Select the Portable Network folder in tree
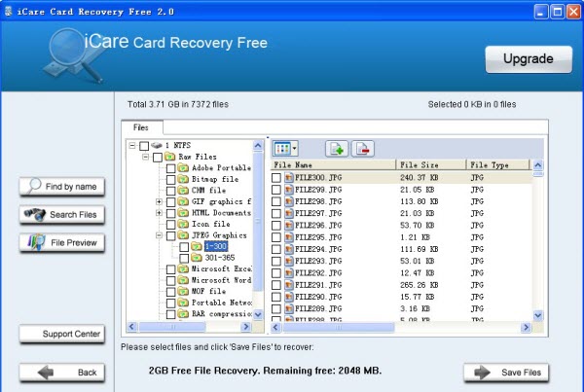 tap(222, 303)
